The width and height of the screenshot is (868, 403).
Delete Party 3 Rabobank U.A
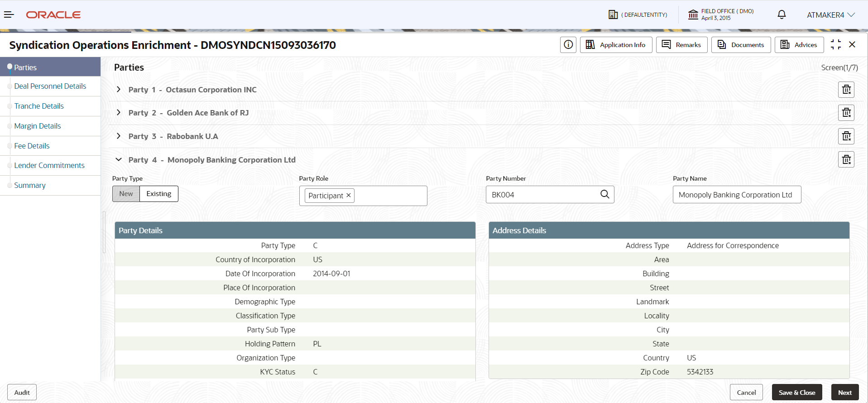[x=846, y=136]
